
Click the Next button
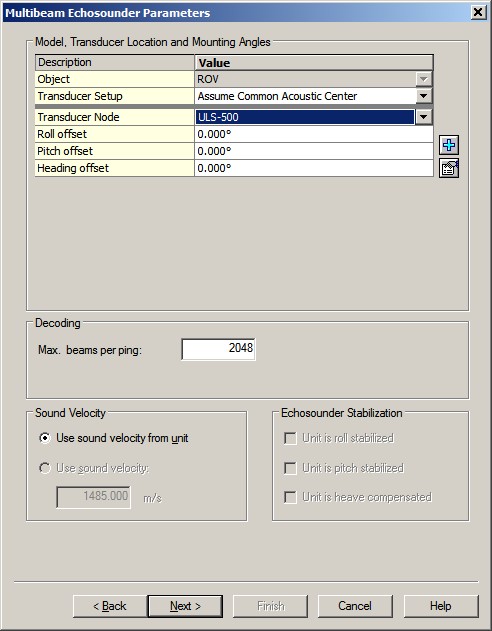click(185, 606)
